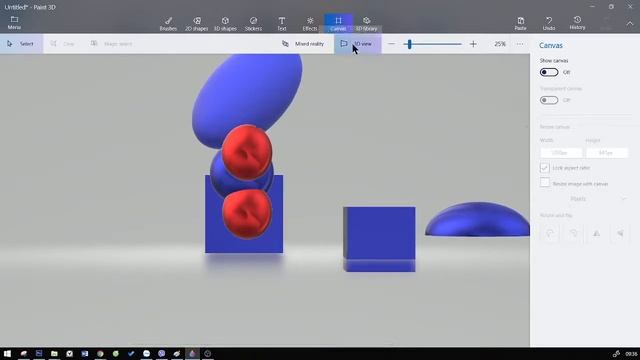
Task: Open the 3D library
Action: (x=367, y=24)
